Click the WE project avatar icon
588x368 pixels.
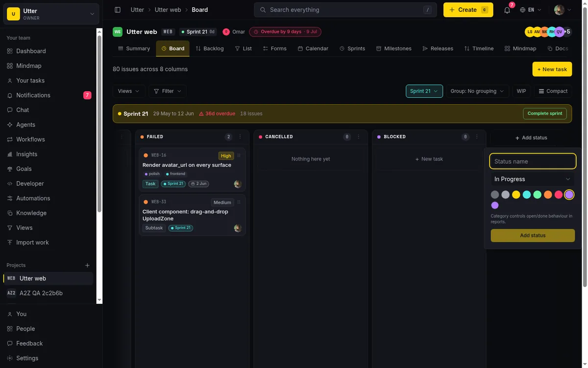[118, 32]
